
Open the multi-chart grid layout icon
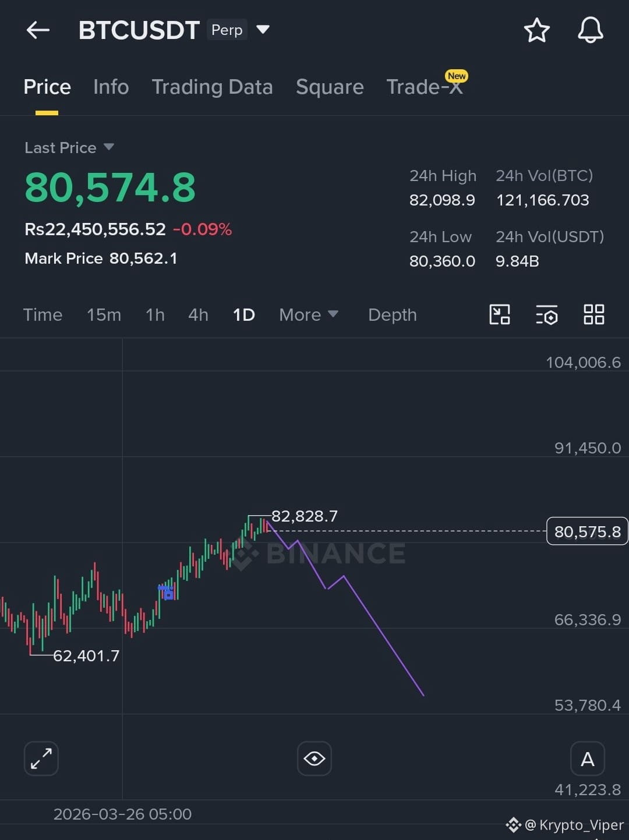594,315
